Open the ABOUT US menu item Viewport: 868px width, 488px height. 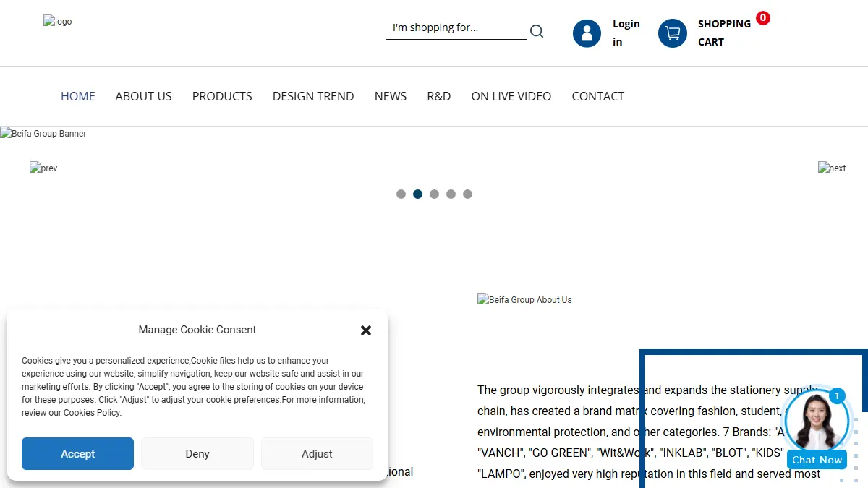(144, 96)
